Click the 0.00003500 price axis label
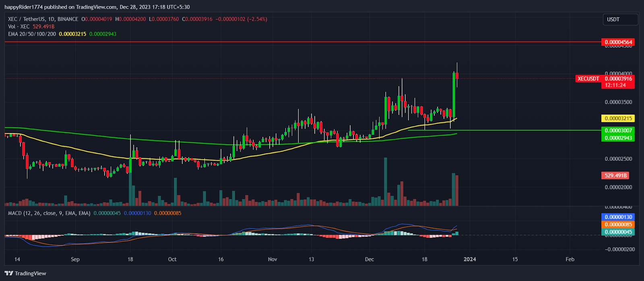The image size is (644, 281). tap(618, 102)
